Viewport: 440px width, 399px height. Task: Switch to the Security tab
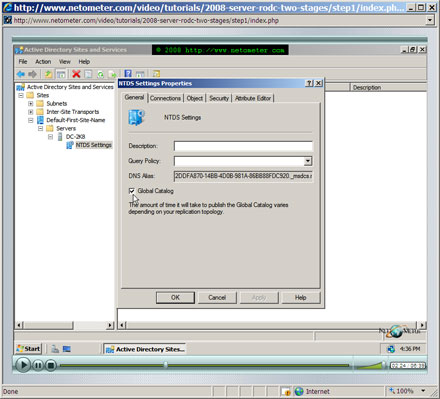(219, 98)
